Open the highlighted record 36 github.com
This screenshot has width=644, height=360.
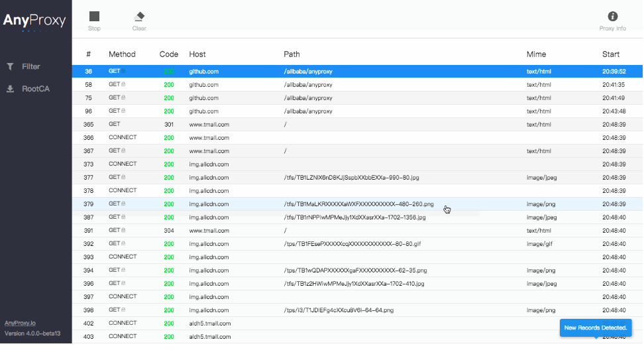coord(357,72)
